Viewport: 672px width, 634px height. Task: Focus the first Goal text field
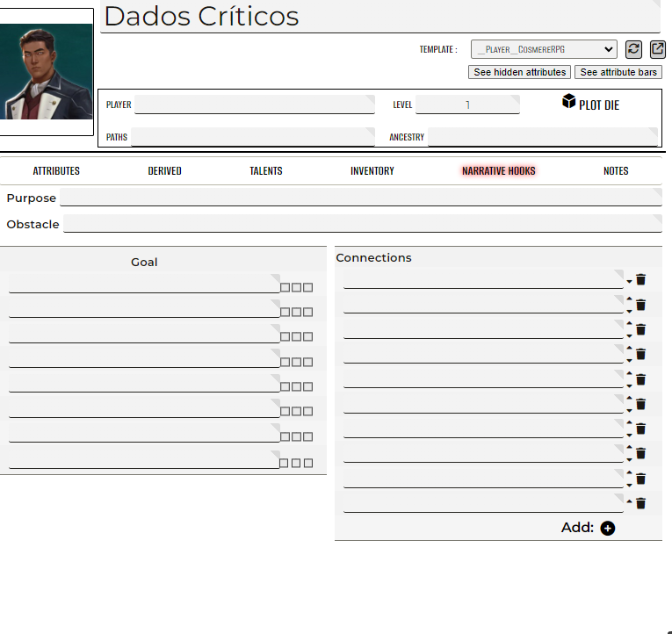(144, 284)
